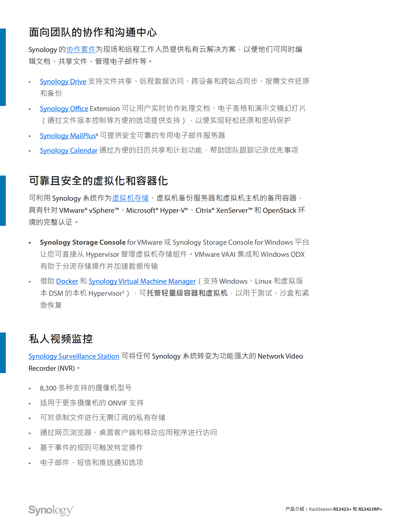The image size is (411, 532).
Task: Click text Network Video
Action: 280,356
